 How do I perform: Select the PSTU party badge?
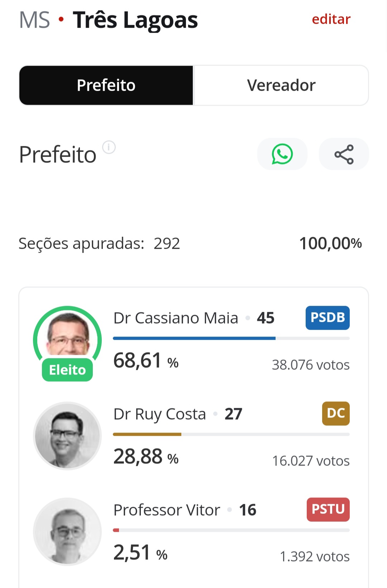click(x=328, y=509)
